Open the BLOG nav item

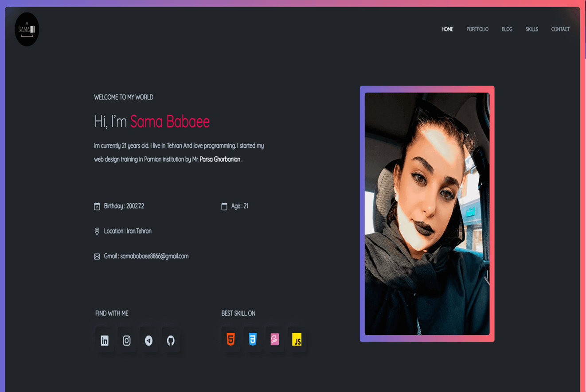(x=507, y=29)
